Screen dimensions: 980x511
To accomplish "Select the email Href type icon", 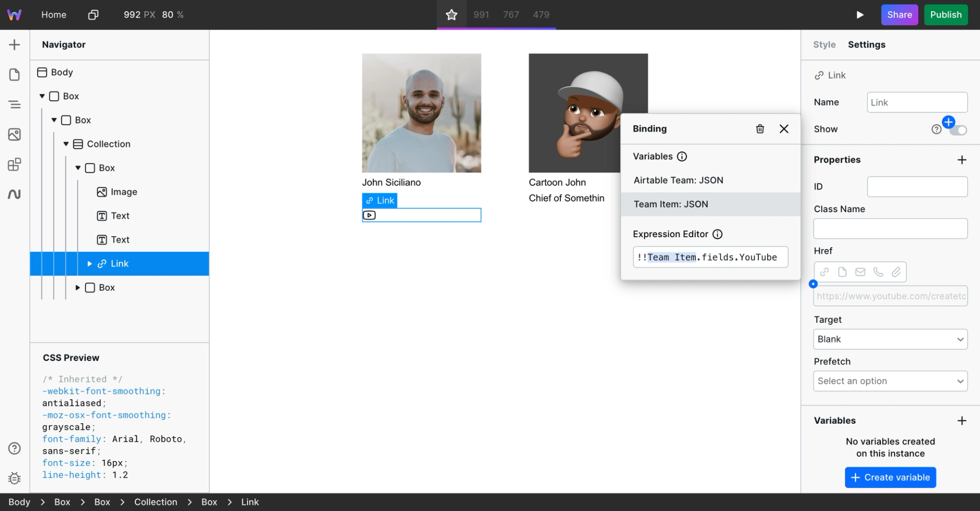I will click(x=860, y=272).
